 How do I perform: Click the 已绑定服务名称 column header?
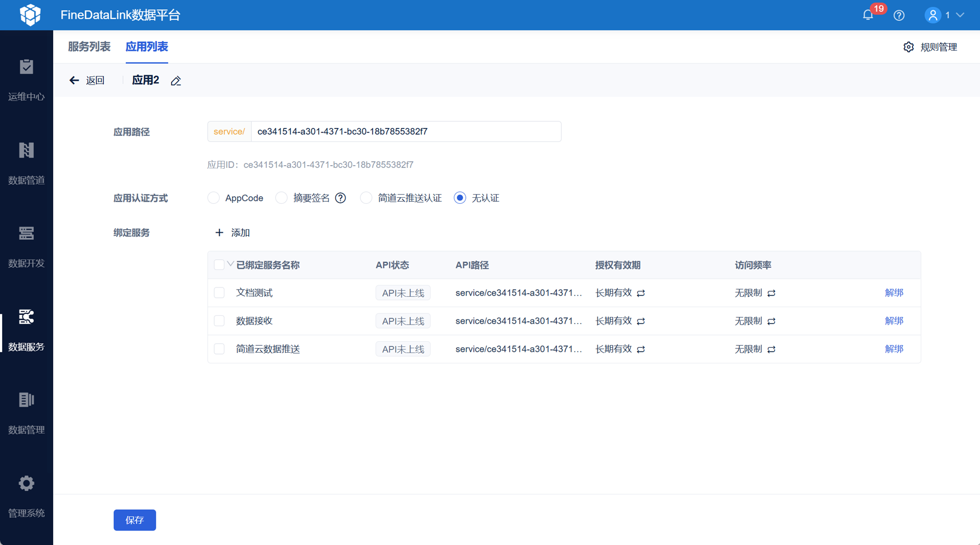tap(268, 265)
